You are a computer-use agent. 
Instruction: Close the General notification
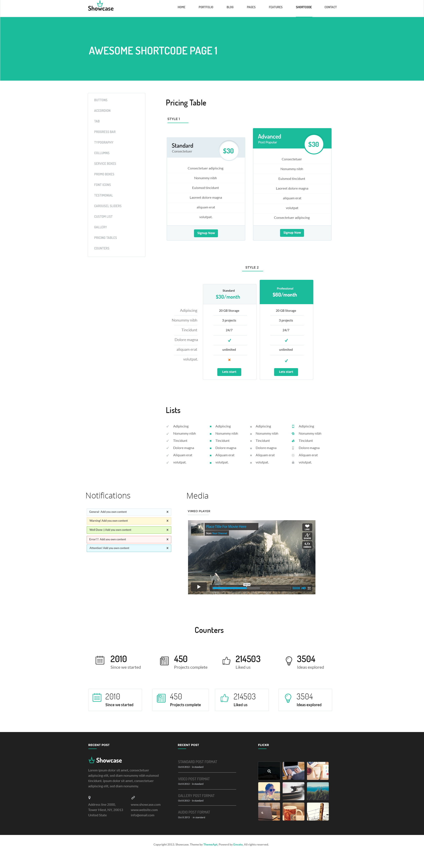click(167, 512)
